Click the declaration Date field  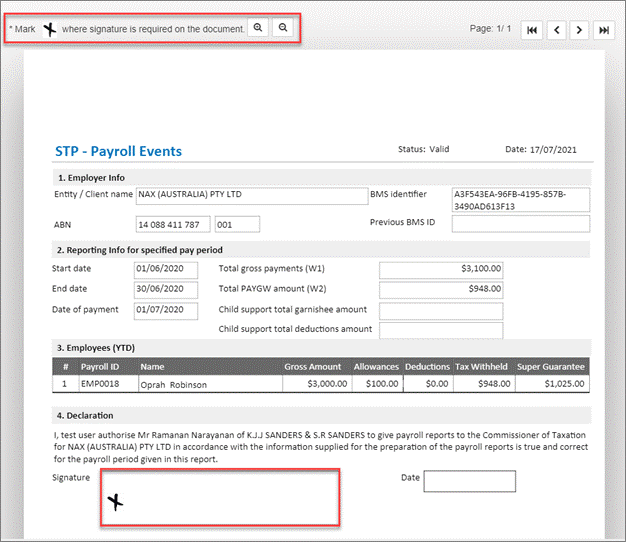tap(469, 481)
